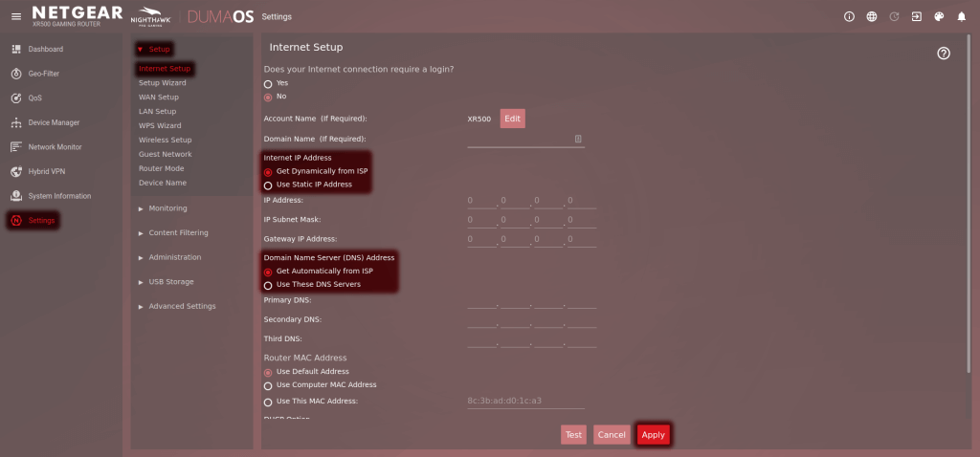Click first octet of Third DNS

[x=482, y=339]
